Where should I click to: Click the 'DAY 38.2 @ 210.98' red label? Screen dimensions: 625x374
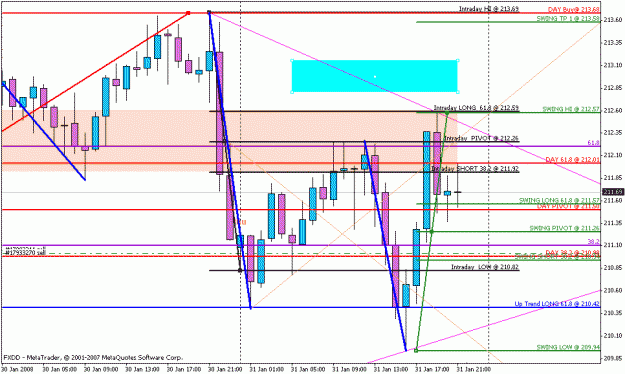(572, 252)
